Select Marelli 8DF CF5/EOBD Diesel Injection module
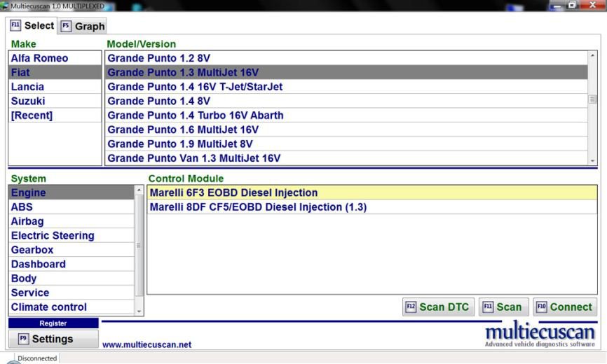This screenshot has width=607, height=364. coord(258,207)
